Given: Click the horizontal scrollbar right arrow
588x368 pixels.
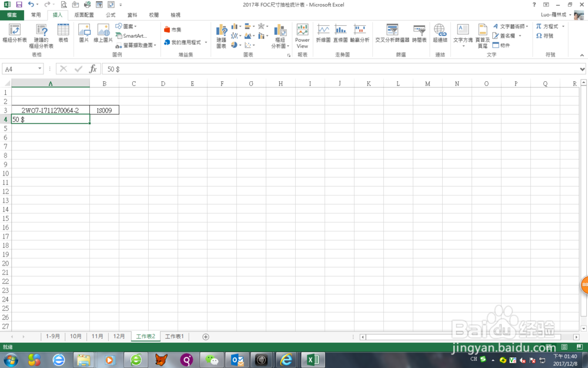Looking at the screenshot, I should pos(576,337).
